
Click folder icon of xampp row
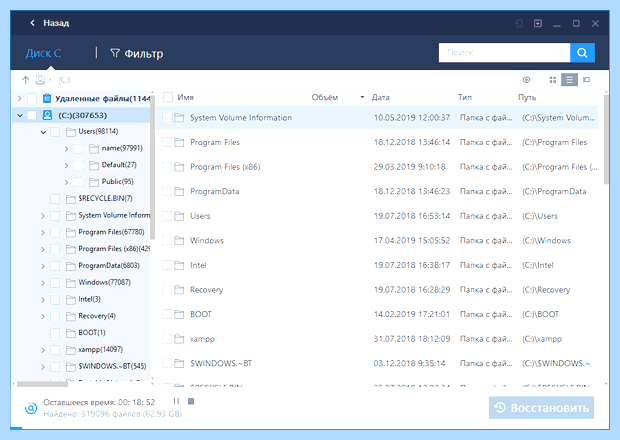179,339
